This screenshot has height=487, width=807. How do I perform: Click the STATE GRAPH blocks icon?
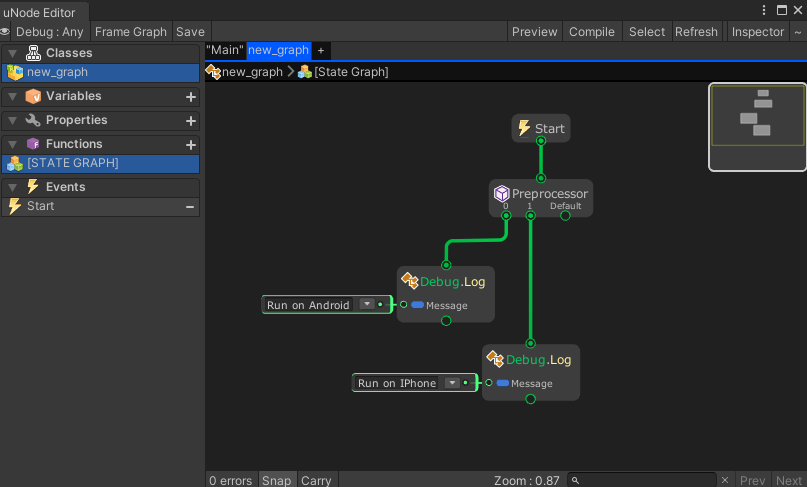15,163
